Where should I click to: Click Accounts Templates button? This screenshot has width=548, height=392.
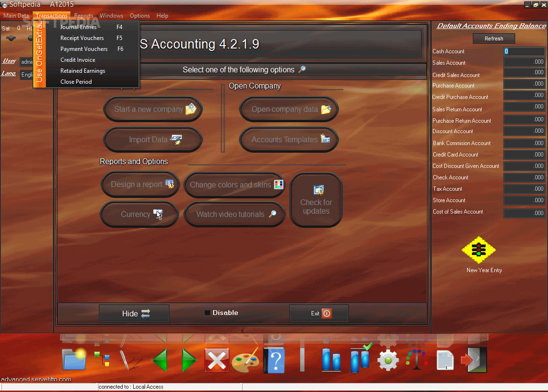289,139
